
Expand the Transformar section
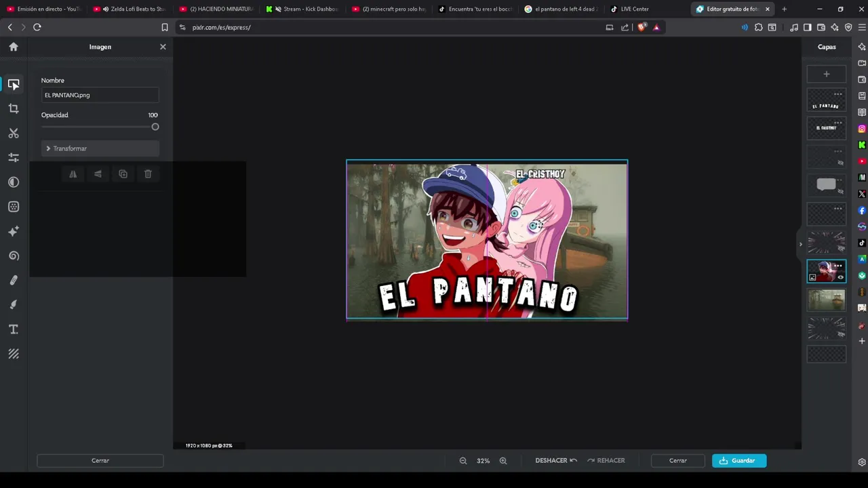pos(100,148)
